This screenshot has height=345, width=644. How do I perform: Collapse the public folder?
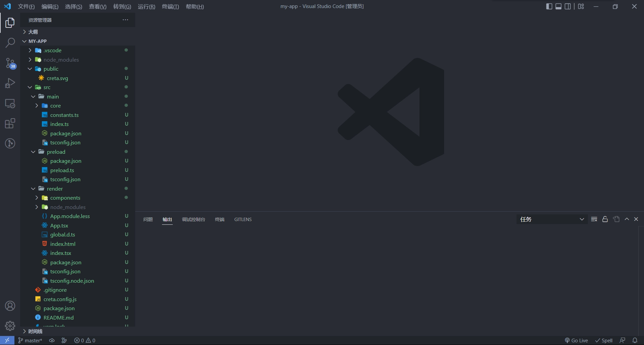tap(78, 69)
